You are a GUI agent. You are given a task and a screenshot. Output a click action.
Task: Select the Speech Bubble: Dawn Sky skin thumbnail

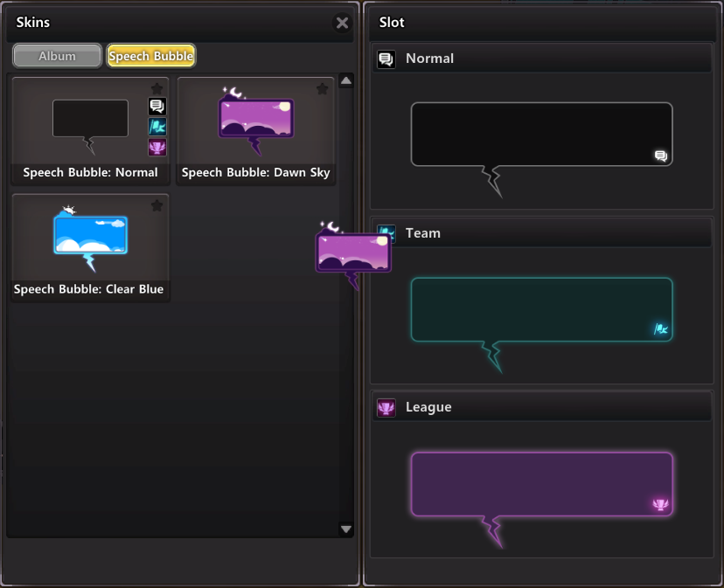click(255, 121)
